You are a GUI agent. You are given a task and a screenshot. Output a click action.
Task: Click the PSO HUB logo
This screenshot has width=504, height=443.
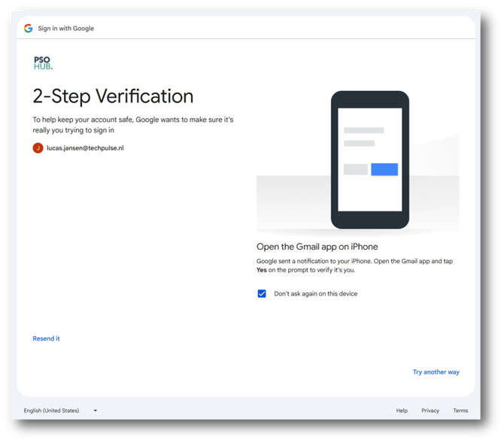coord(43,62)
